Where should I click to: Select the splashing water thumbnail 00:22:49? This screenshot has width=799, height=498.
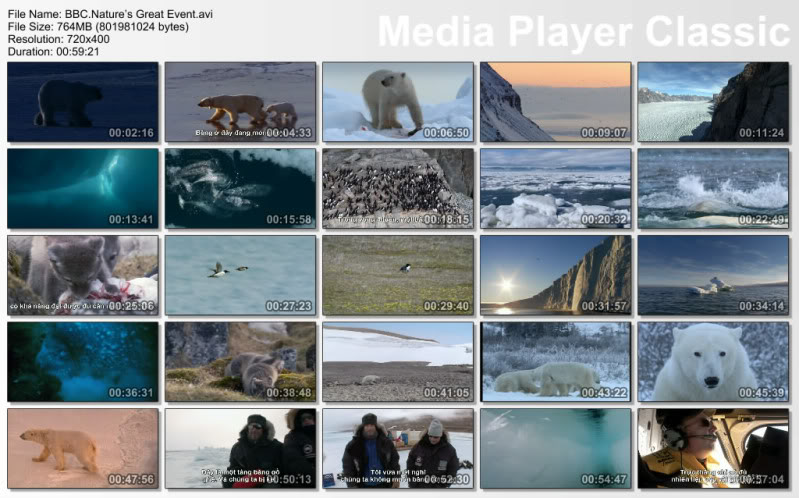pyautogui.click(x=713, y=189)
